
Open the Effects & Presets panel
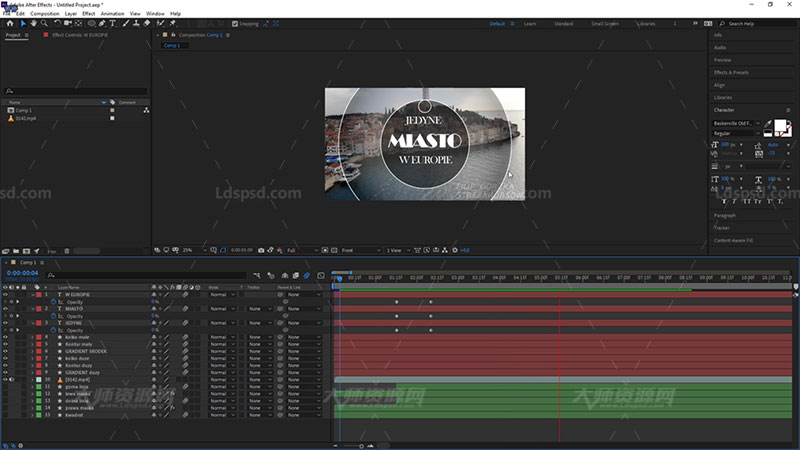point(731,72)
